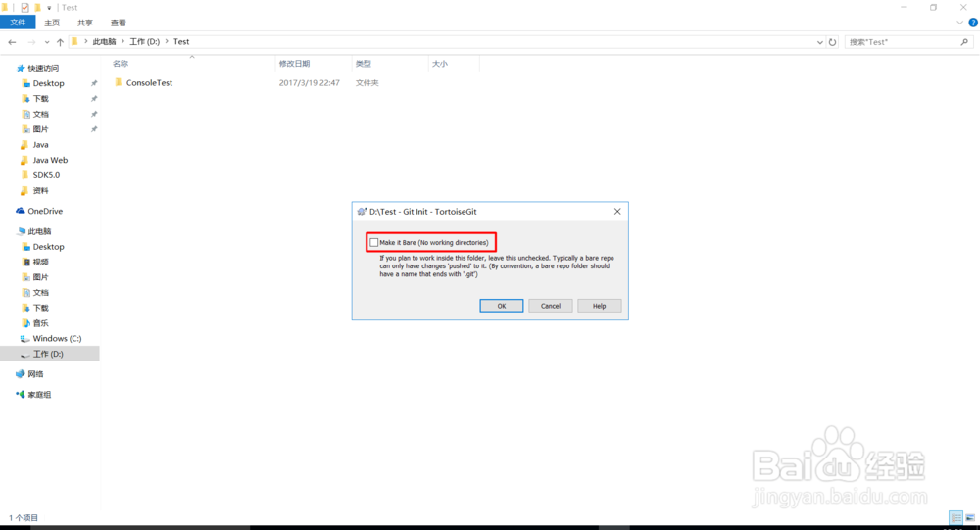This screenshot has width=980, height=530.
Task: Select 此电脑 in navigation pane
Action: point(39,231)
